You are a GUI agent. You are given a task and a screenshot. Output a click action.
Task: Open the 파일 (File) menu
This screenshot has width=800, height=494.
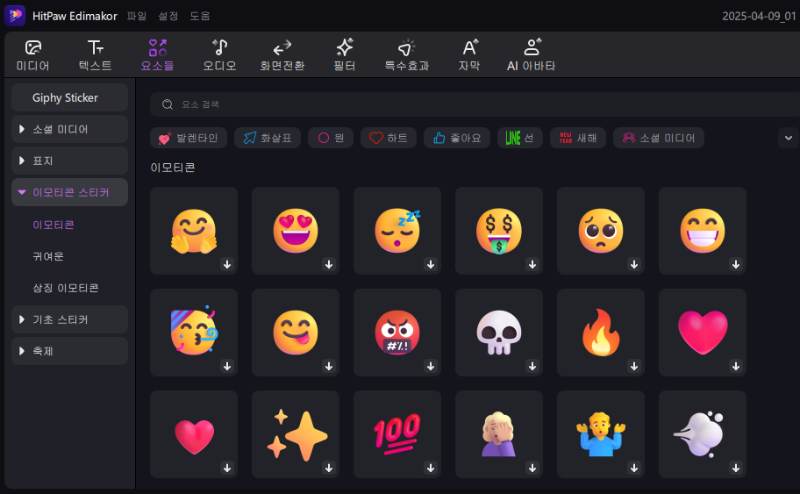point(137,16)
